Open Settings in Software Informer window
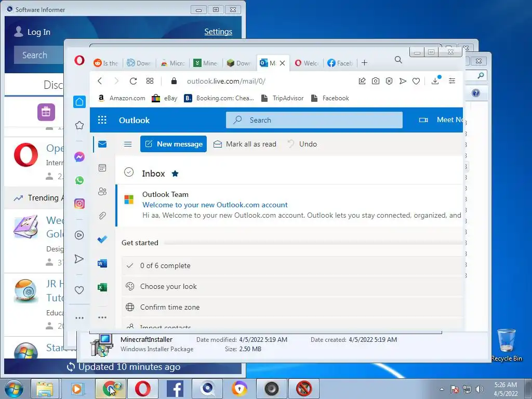Screen dimensions: 532x399 coord(218,32)
